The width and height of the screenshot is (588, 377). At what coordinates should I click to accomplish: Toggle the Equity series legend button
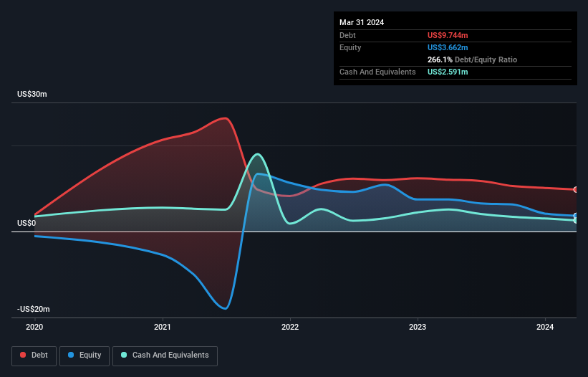coord(85,355)
